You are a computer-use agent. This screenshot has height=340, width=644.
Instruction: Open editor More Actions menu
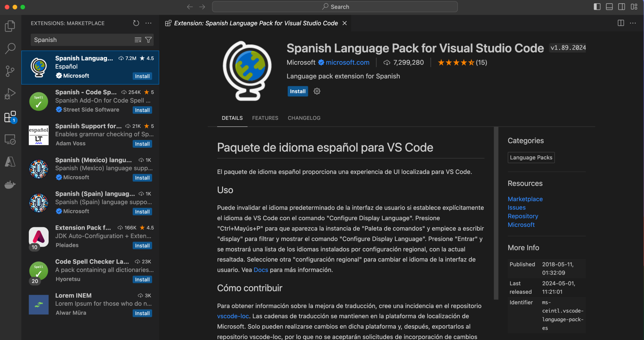point(633,23)
